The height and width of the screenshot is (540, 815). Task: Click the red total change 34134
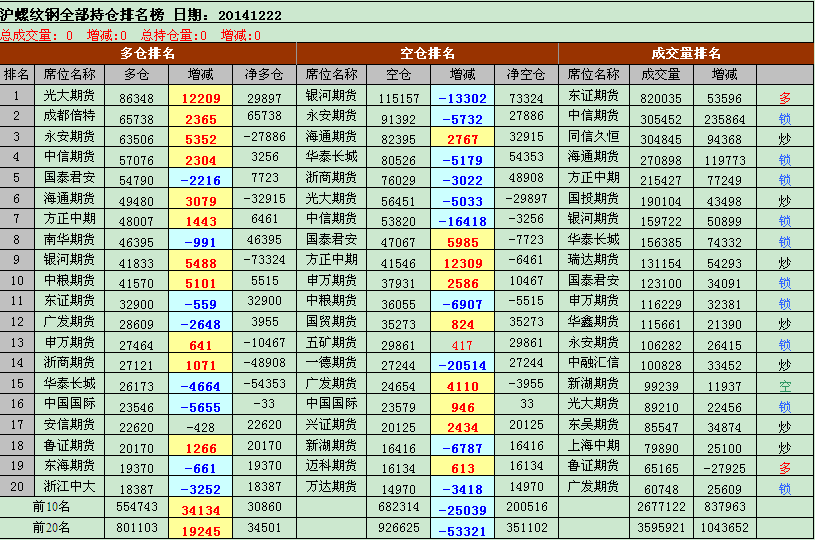pyautogui.click(x=201, y=510)
